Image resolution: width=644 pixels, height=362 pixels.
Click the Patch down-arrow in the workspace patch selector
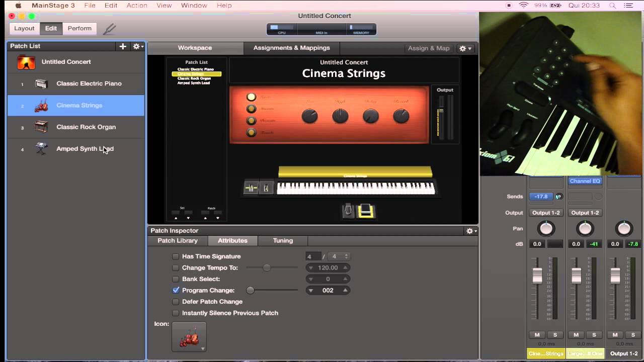(x=218, y=218)
